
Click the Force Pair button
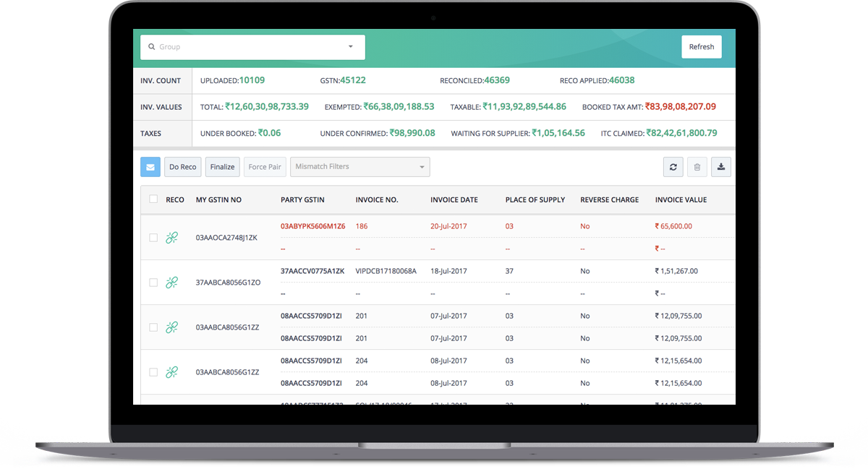tap(265, 167)
